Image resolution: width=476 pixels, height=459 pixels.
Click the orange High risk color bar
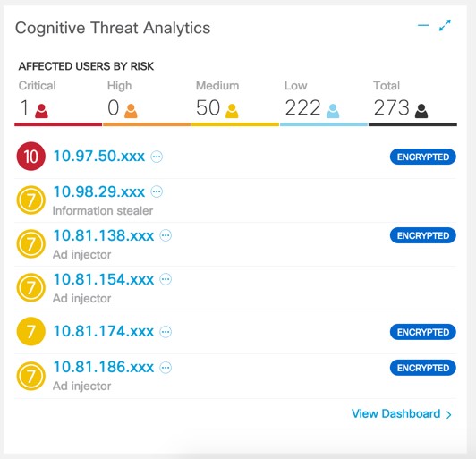(147, 124)
